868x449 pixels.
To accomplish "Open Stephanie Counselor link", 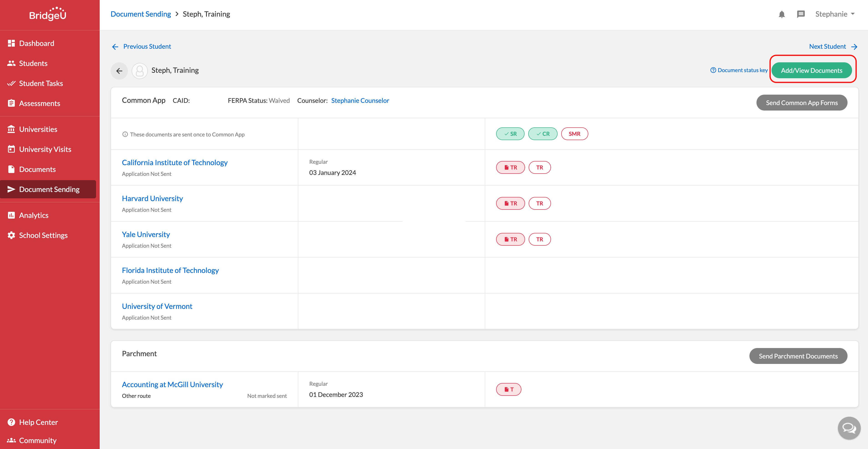I will (x=360, y=100).
